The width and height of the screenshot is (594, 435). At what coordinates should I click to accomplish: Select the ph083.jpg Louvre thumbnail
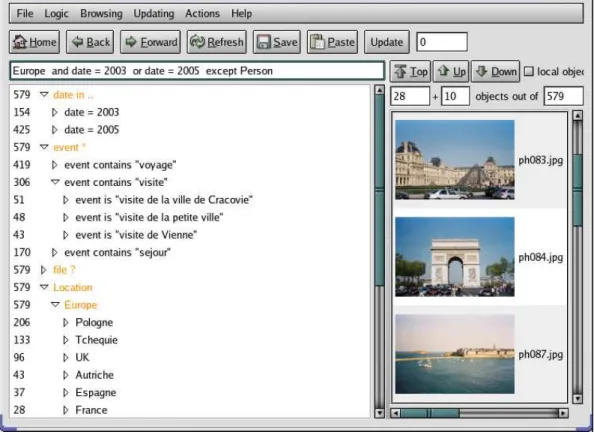(x=455, y=160)
